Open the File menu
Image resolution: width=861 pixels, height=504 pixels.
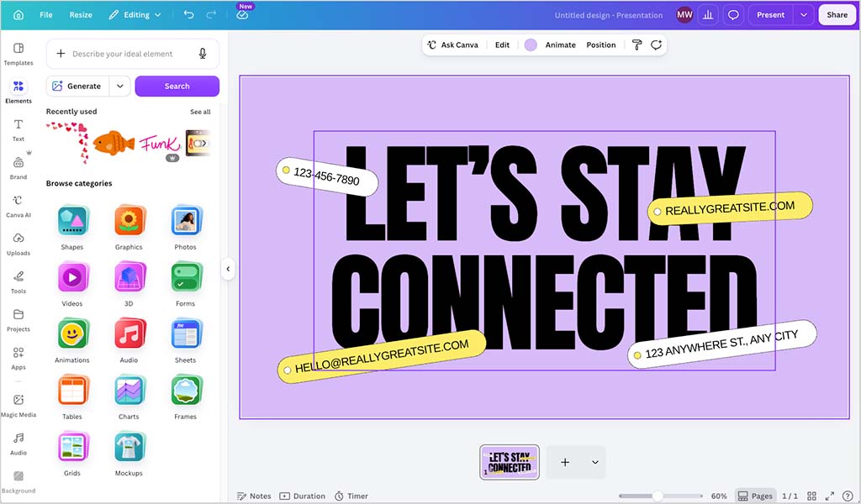46,15
